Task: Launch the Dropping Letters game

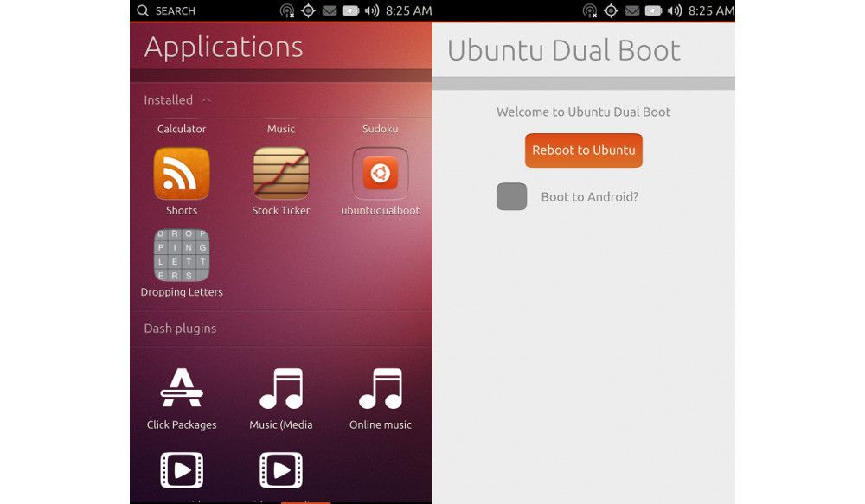Action: tap(182, 255)
